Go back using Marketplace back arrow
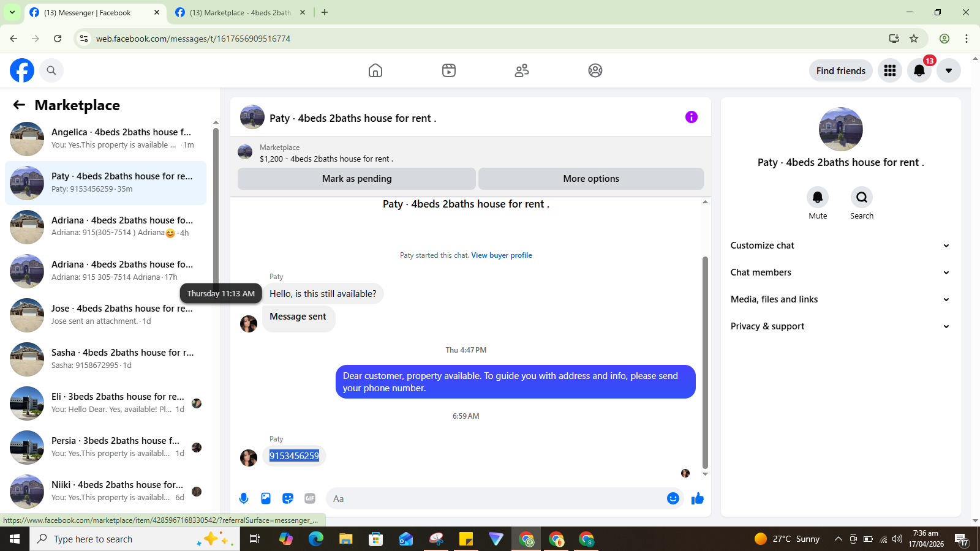980x551 pixels. 20,105
